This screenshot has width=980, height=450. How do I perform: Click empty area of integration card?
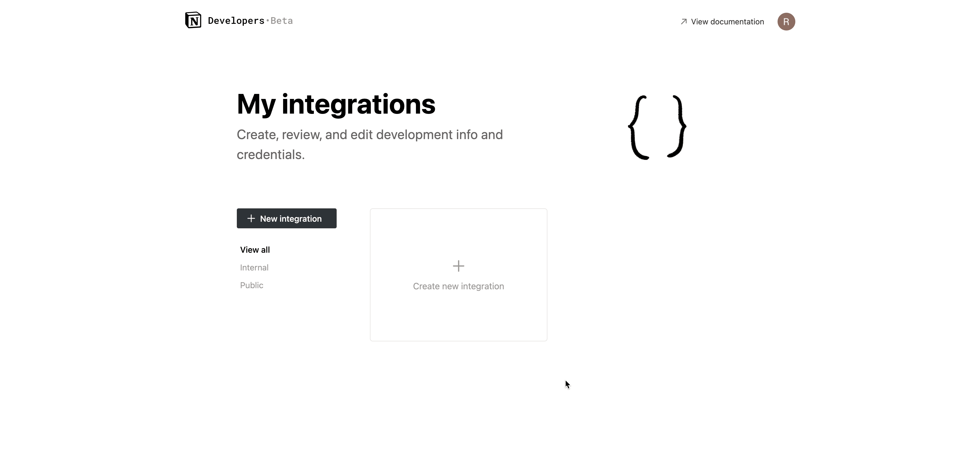[x=458, y=319]
